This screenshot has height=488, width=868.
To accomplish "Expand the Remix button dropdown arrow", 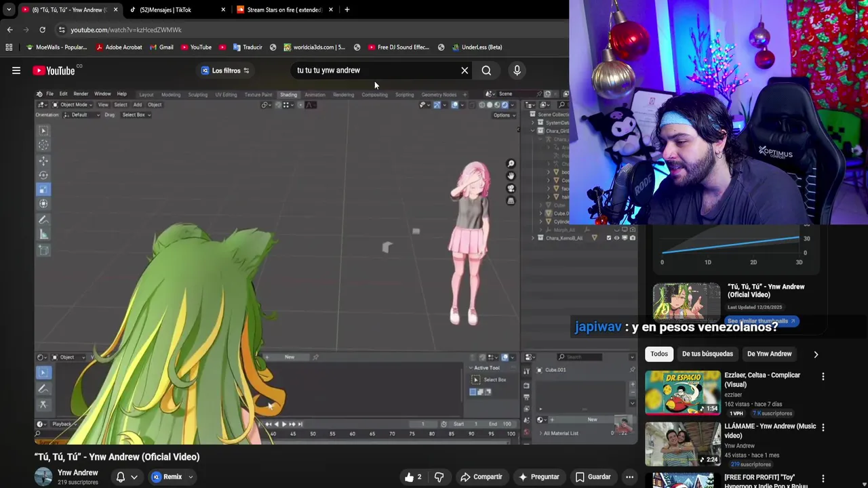I will click(x=191, y=477).
